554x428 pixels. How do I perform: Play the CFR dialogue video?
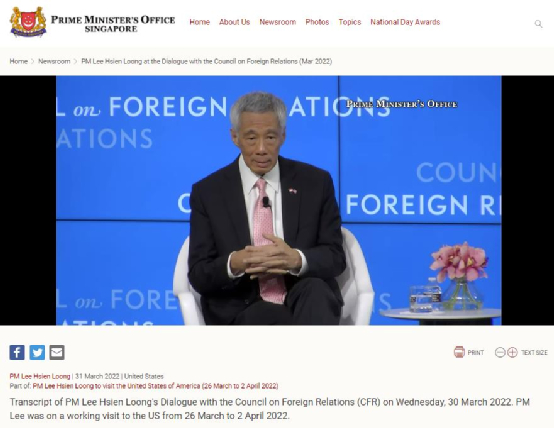[x=278, y=200]
